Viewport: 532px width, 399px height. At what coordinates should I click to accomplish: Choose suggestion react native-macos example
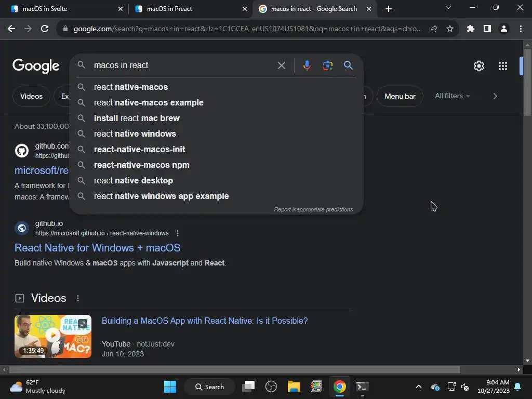point(216,103)
